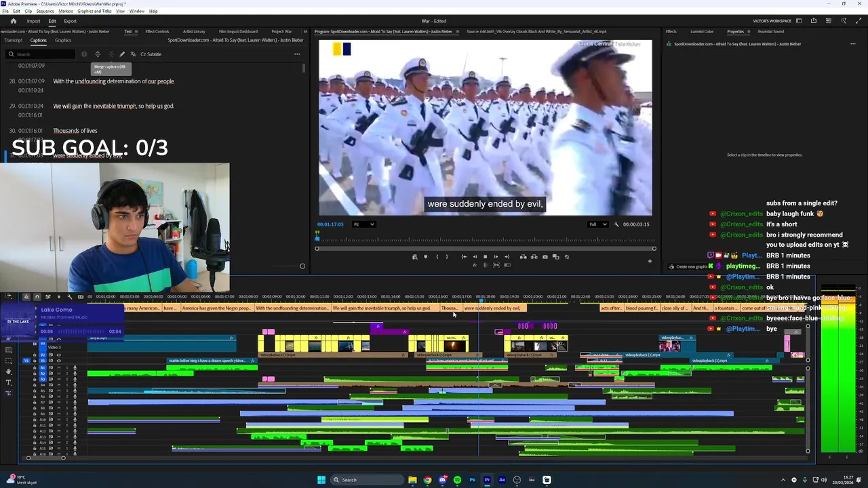Image resolution: width=868 pixels, height=488 pixels.
Task: Select the Hand tool in Tools panel
Action: click(8, 371)
